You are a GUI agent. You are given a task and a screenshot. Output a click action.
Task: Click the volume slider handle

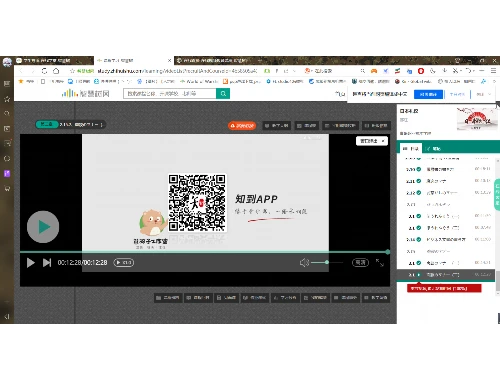327,263
